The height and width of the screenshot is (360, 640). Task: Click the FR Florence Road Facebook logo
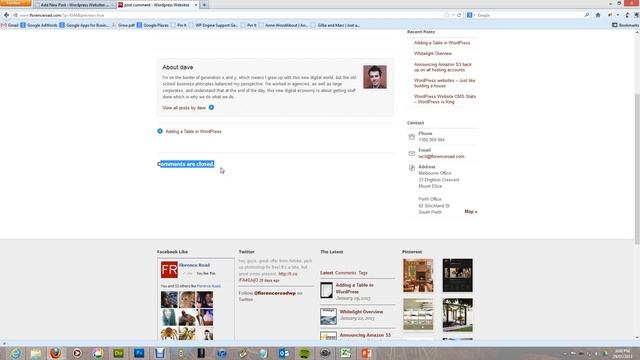click(x=169, y=270)
